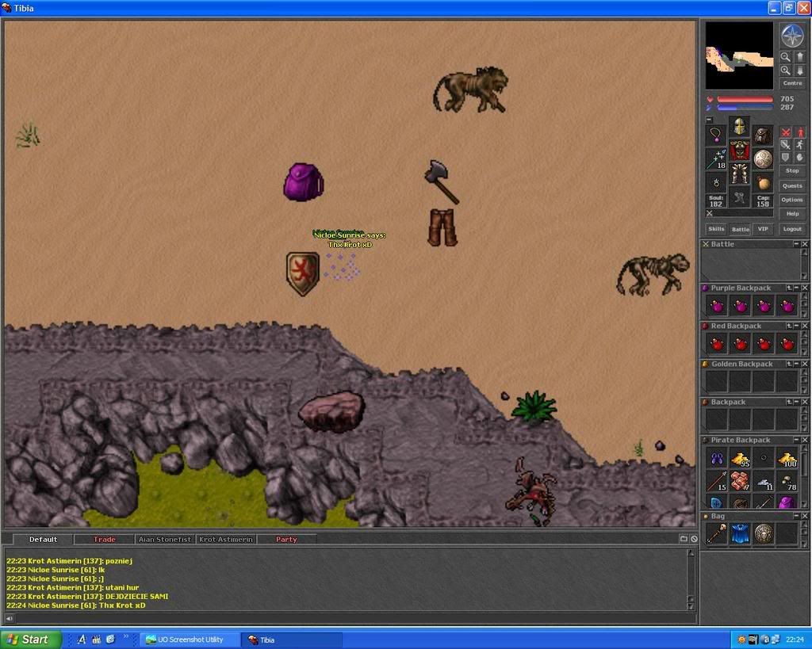The height and width of the screenshot is (649, 812).
Task: Collapse the inventory panel with minus button
Action: (709, 120)
